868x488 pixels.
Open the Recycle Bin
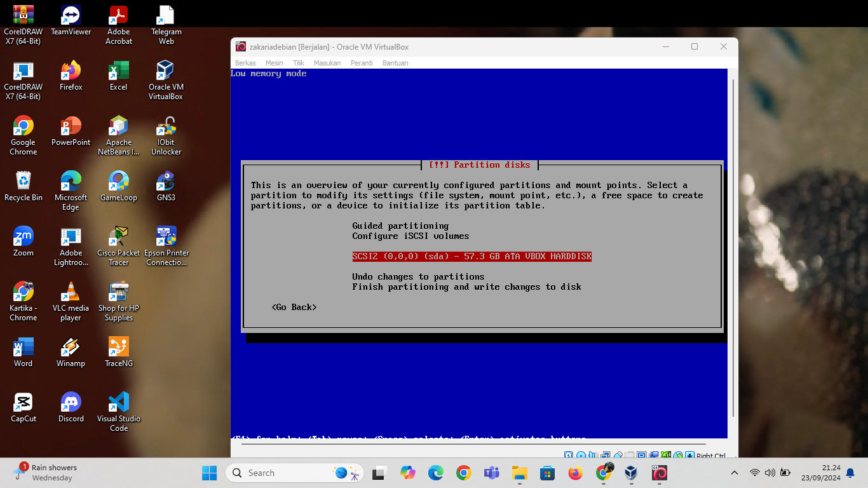tap(23, 187)
